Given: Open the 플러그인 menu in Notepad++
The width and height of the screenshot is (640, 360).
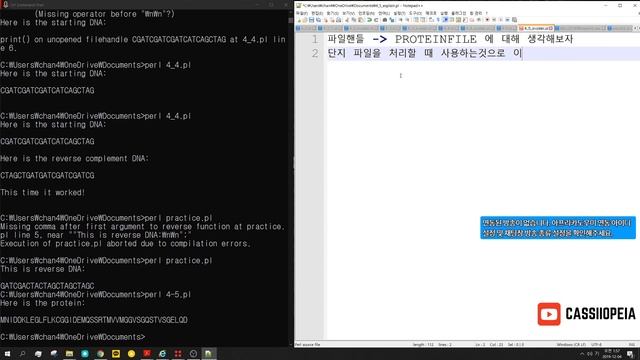Looking at the screenshot, I should tap(458, 13).
